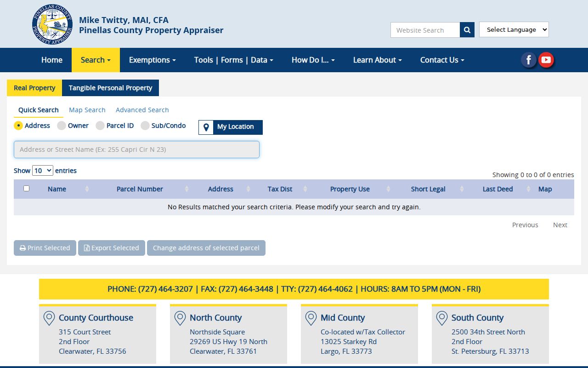
Task: Sort table by the Address column arrows
Action: coord(248,189)
